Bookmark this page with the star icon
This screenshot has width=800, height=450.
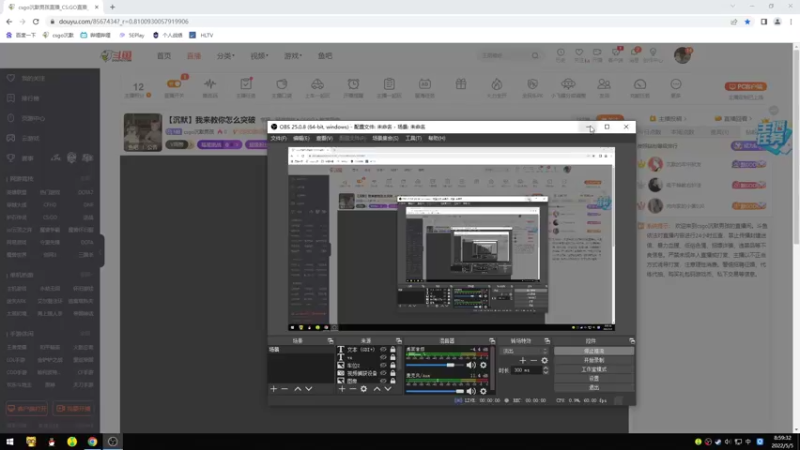tap(747, 21)
